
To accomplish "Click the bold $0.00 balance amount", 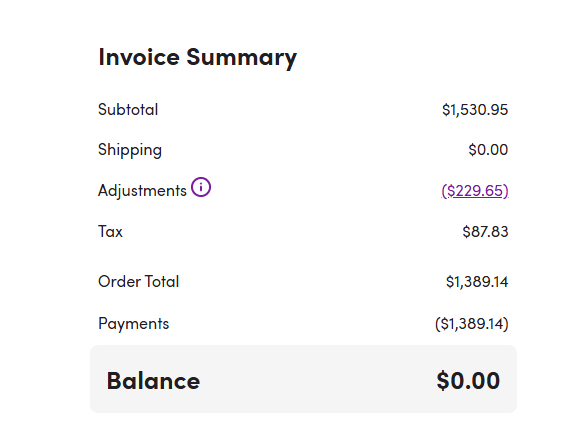I will [468, 381].
